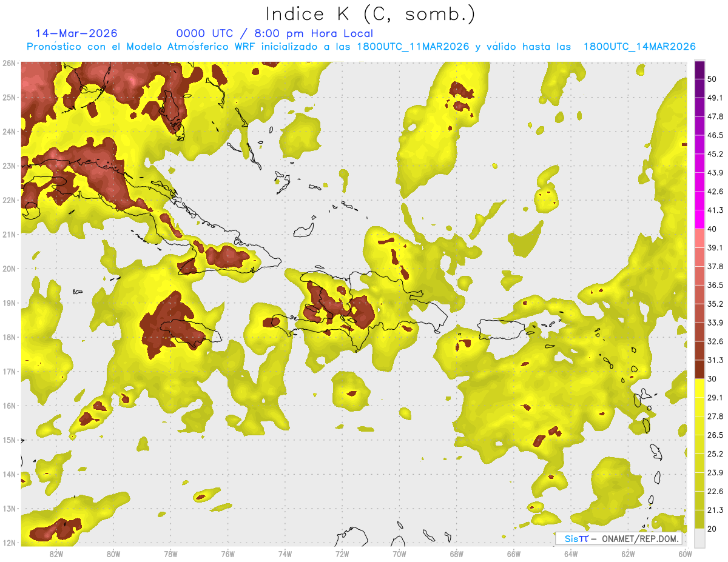Pick the olive swatch between 20 and 21.3
The width and height of the screenshot is (728, 562).
point(699,519)
